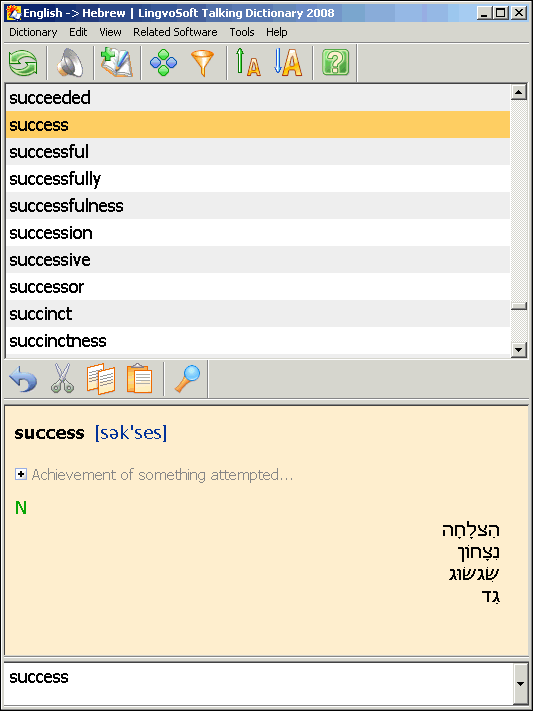This screenshot has width=533, height=711.
Task: Open the Related Software menu
Action: pos(175,32)
